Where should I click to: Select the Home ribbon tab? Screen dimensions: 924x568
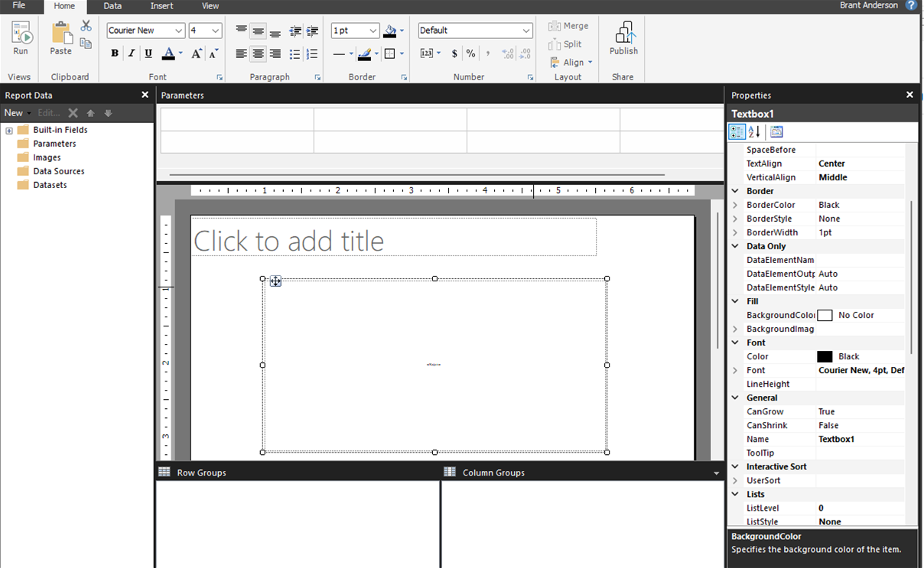[64, 6]
